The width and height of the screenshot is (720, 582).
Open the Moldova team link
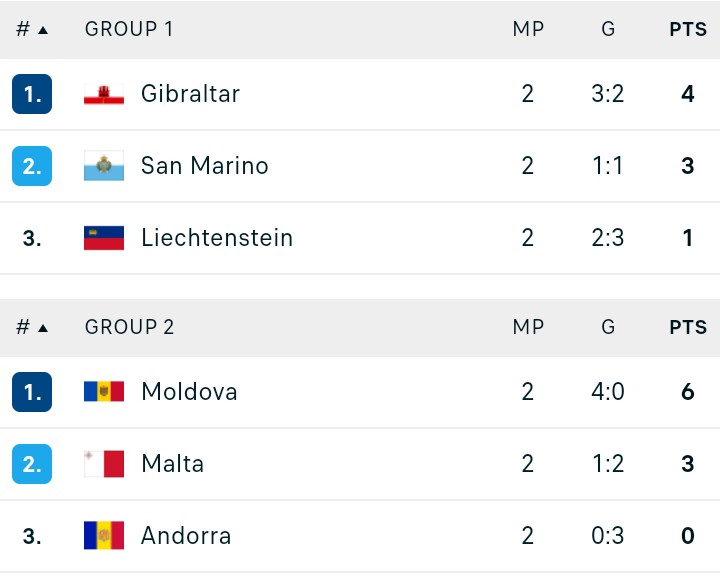(x=189, y=392)
